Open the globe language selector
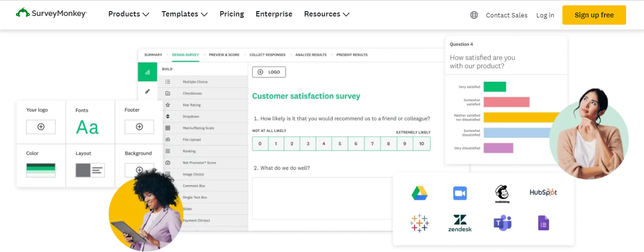The height and width of the screenshot is (252, 644). (474, 15)
